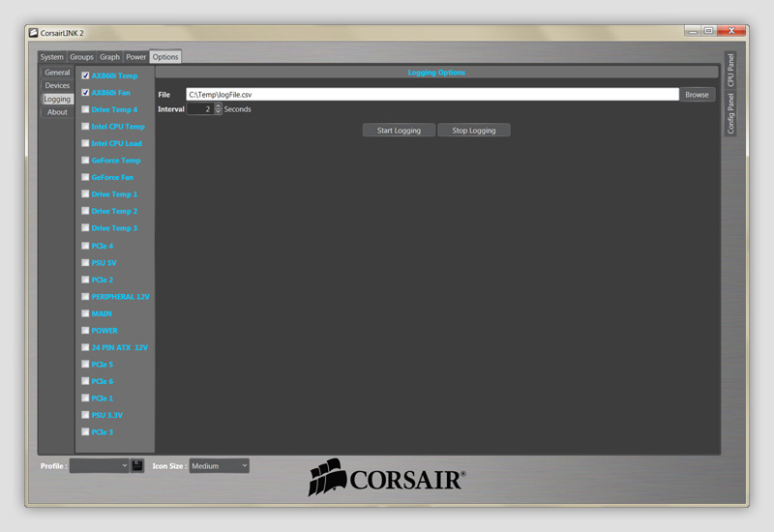Check the PCIe 2 checkbox
Image resolution: width=774 pixels, height=532 pixels.
pyautogui.click(x=85, y=280)
